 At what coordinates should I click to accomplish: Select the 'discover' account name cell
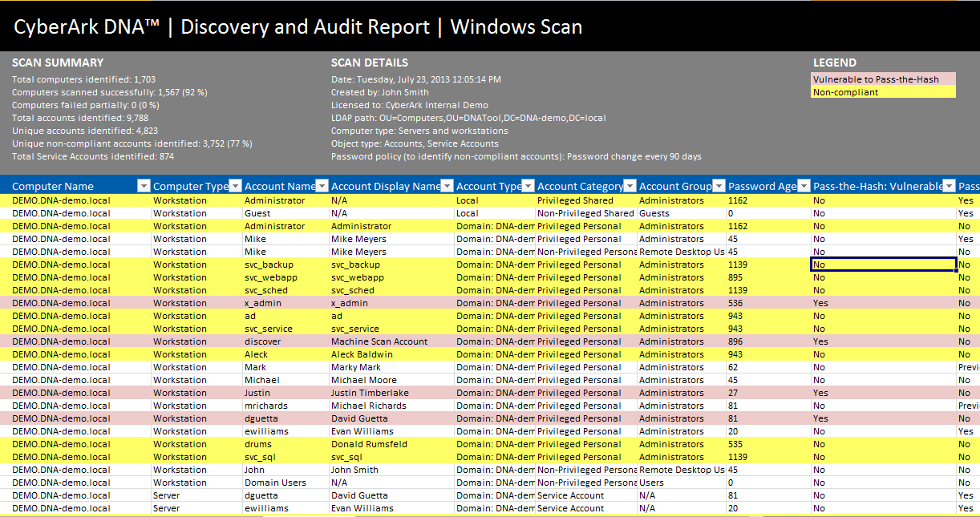click(285, 341)
